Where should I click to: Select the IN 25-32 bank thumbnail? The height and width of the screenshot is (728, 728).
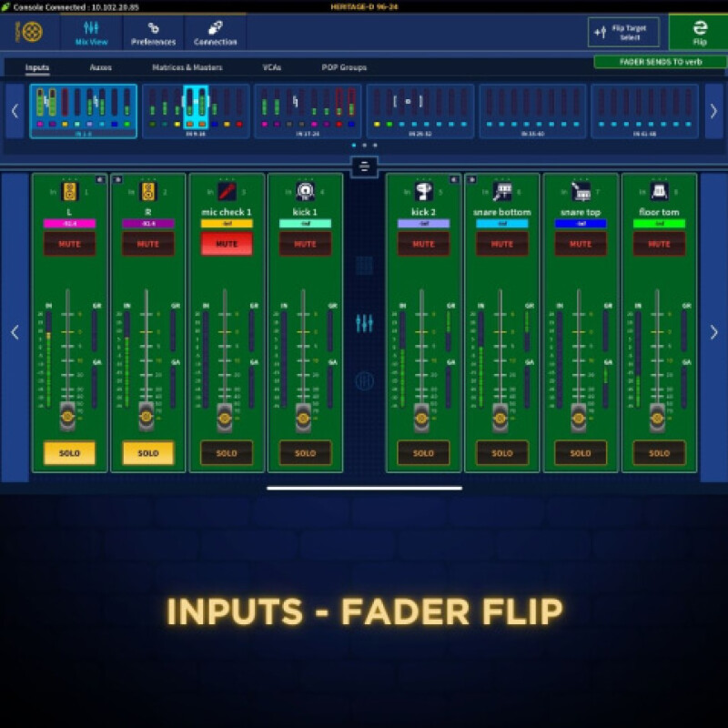pyautogui.click(x=420, y=111)
